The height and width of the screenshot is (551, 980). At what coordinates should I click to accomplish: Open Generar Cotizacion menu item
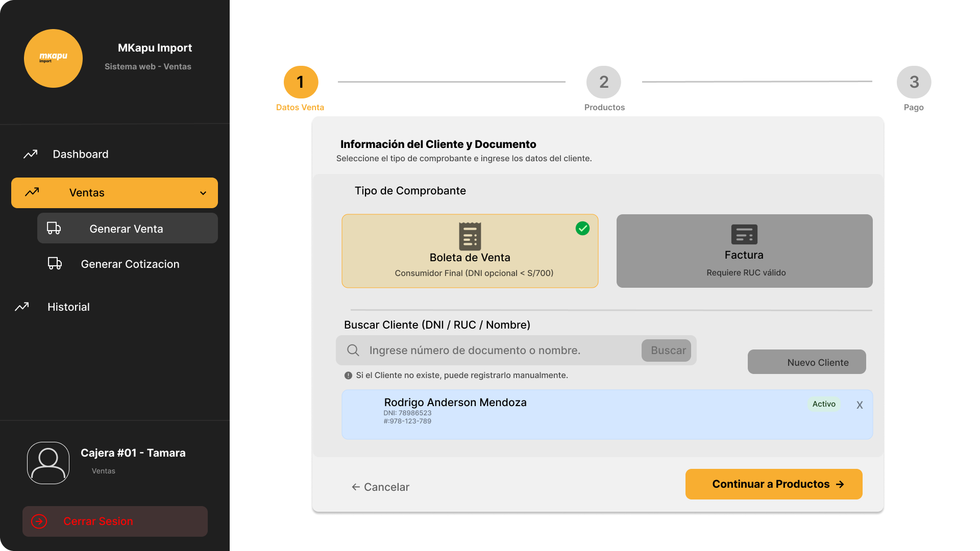pos(130,264)
